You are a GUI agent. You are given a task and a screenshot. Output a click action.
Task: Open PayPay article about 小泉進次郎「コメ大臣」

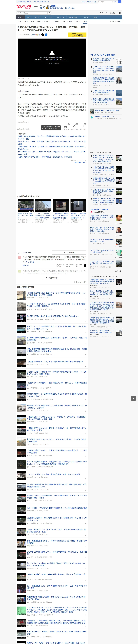point(102,217)
